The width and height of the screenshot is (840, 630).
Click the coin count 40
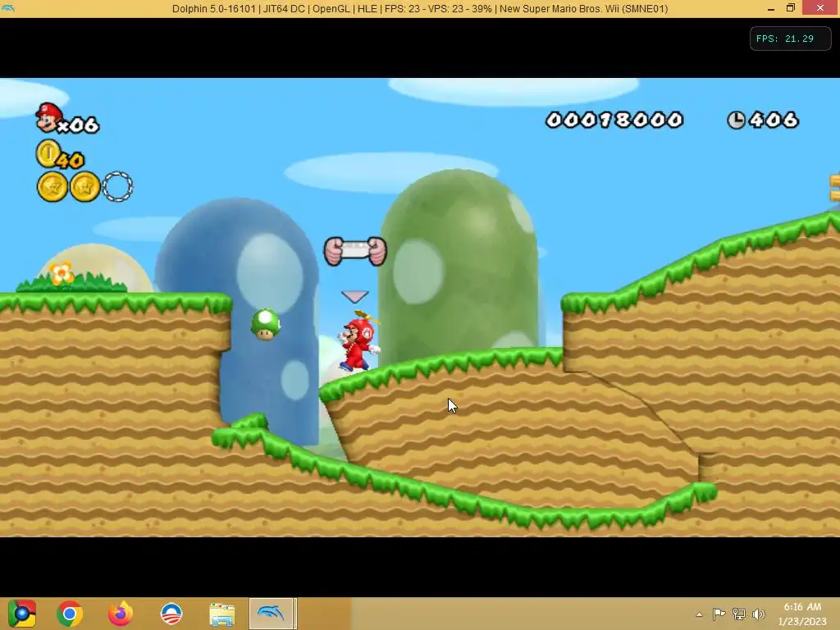point(71,160)
